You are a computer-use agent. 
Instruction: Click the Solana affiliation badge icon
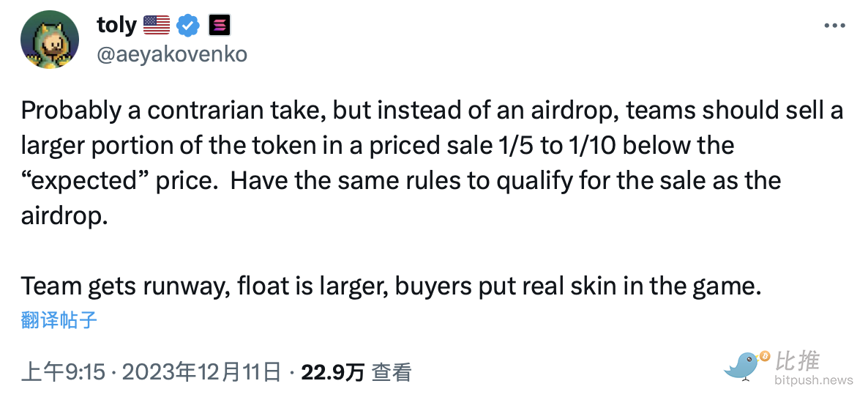tap(220, 26)
